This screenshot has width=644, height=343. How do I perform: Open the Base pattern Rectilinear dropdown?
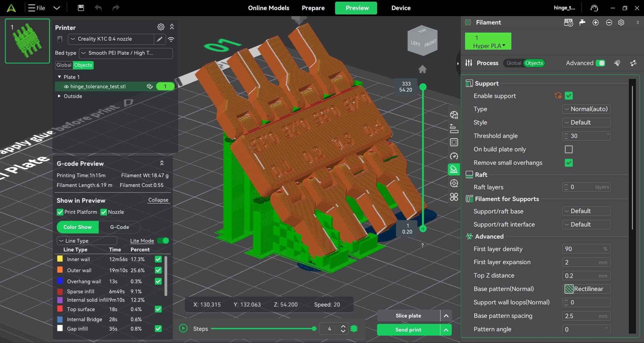[x=586, y=289]
